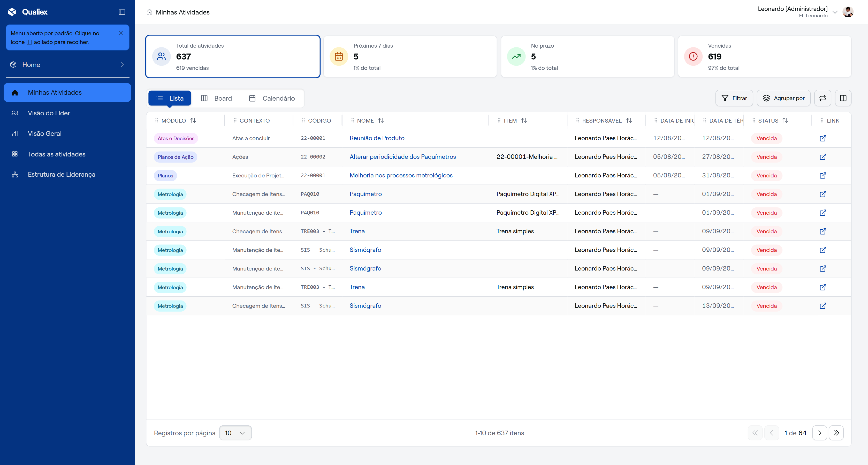Open the Filtrar button
This screenshot has height=465, width=868.
pos(734,98)
